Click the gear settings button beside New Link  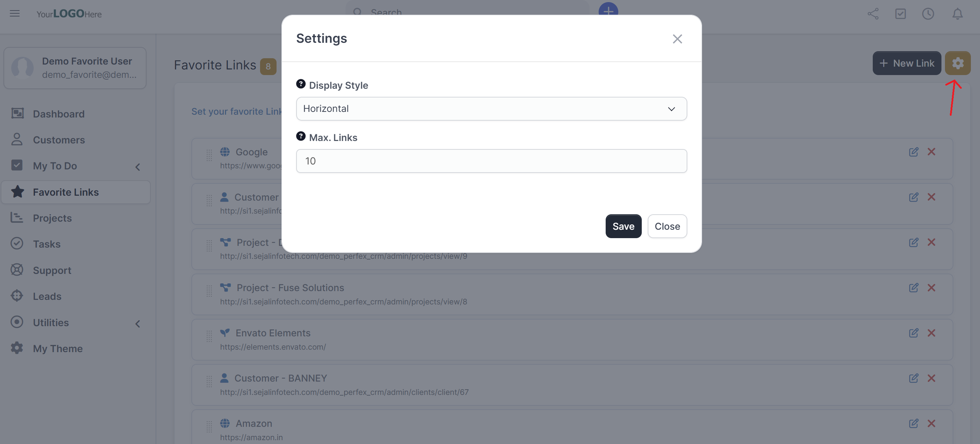tap(957, 63)
